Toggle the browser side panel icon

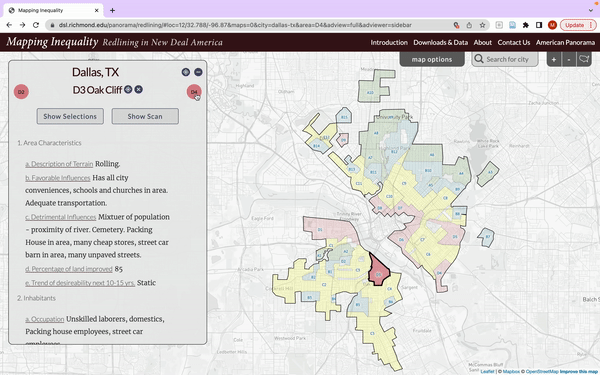coord(538,25)
